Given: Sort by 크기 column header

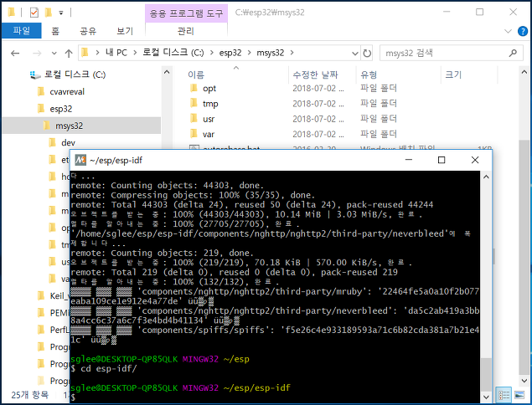Looking at the screenshot, I should point(453,74).
